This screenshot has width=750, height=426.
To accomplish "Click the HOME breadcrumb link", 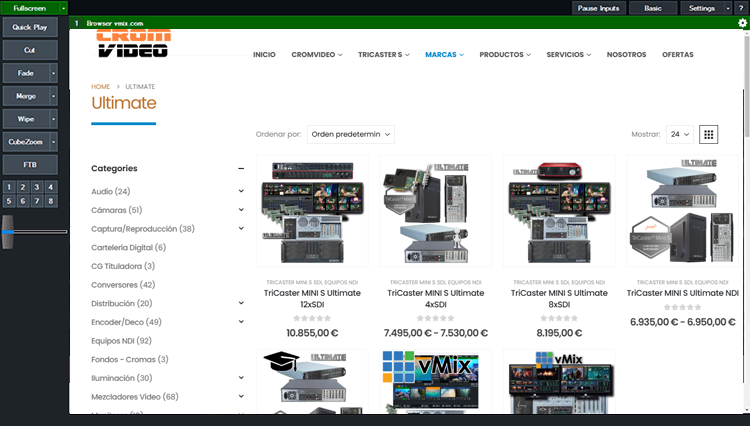I will pos(100,87).
